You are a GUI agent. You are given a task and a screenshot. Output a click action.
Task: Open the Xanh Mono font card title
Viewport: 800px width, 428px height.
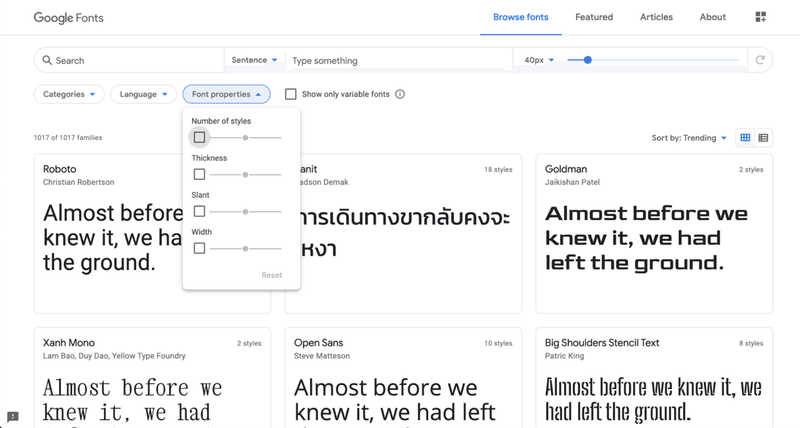69,343
